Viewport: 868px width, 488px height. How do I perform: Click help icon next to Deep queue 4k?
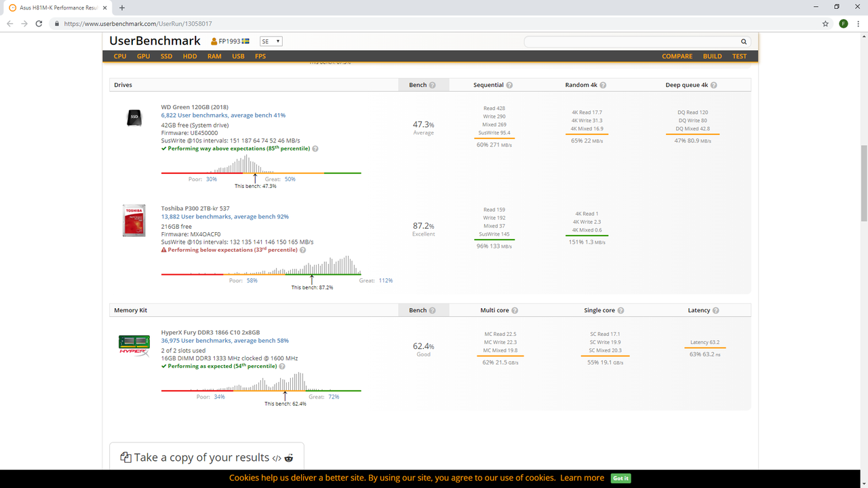[x=713, y=85]
